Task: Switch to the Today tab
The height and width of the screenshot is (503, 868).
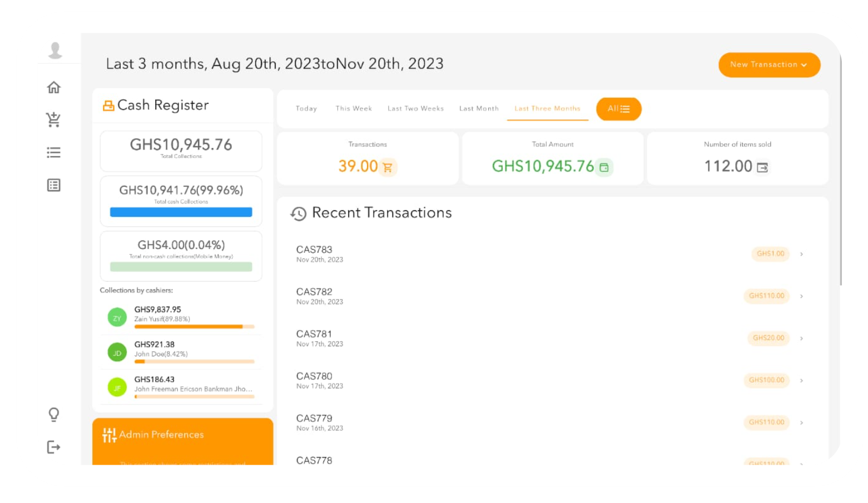Action: click(x=306, y=109)
